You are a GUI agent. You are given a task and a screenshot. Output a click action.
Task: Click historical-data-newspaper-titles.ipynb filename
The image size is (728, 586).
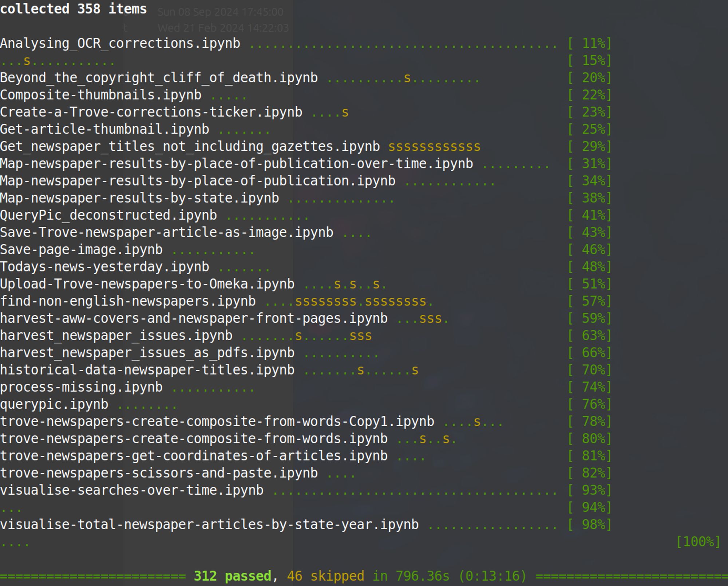(147, 370)
